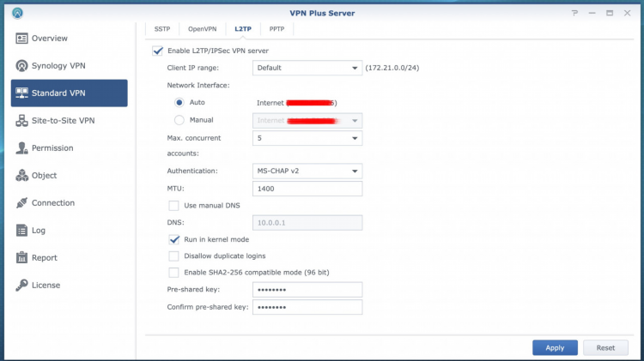This screenshot has width=644, height=361.
Task: Toggle Run in kernel mode checkbox
Action: pyautogui.click(x=173, y=239)
